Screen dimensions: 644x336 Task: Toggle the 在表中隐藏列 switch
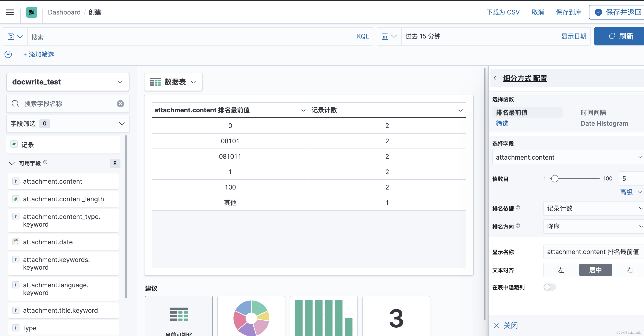[x=550, y=287]
